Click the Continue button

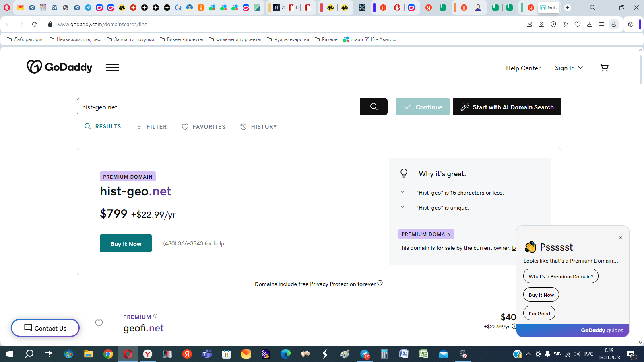(x=423, y=107)
